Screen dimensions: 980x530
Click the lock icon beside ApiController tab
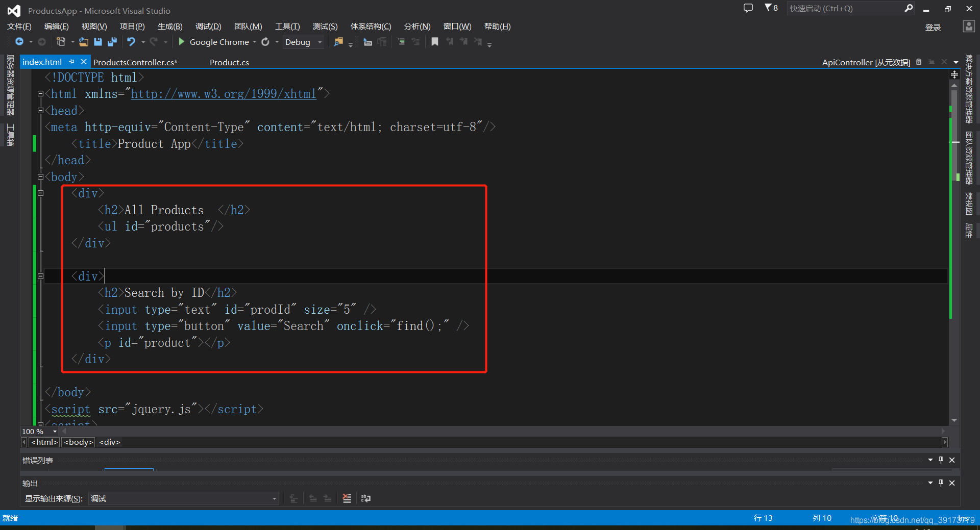click(919, 62)
